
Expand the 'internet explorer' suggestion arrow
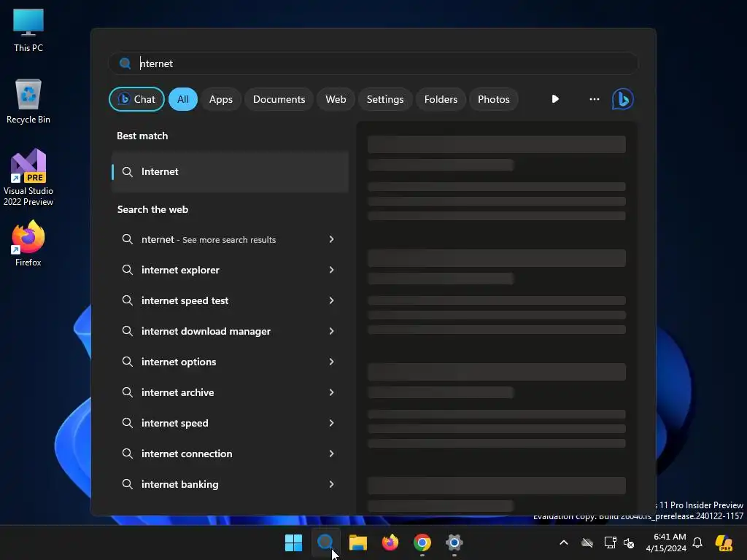tap(331, 270)
